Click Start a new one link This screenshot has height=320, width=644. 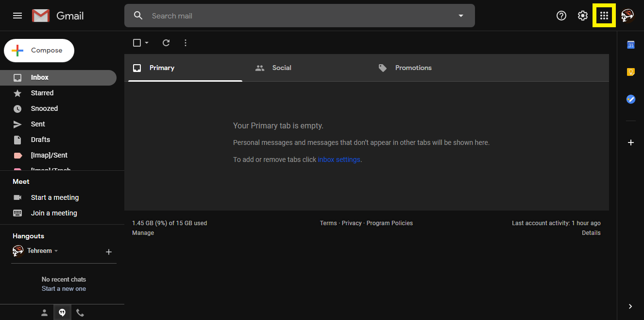64,289
